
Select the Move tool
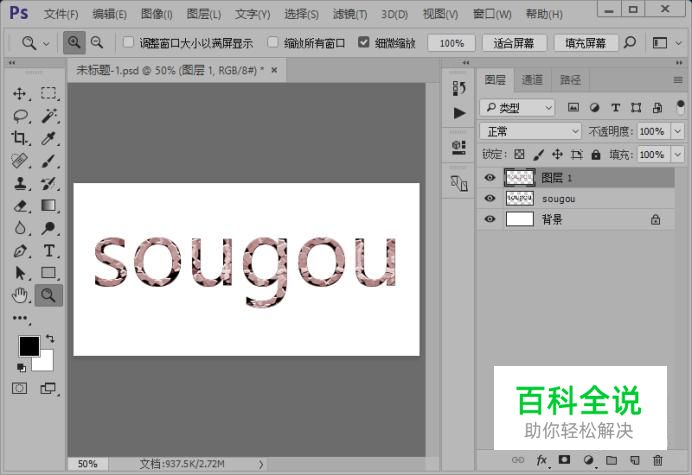pyautogui.click(x=19, y=94)
